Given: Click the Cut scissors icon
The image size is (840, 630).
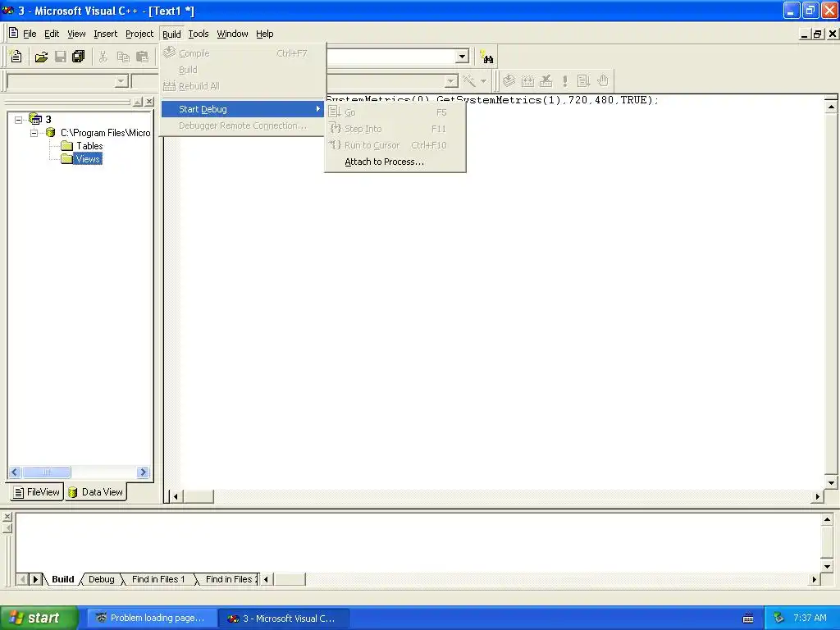Looking at the screenshot, I should [x=103, y=57].
